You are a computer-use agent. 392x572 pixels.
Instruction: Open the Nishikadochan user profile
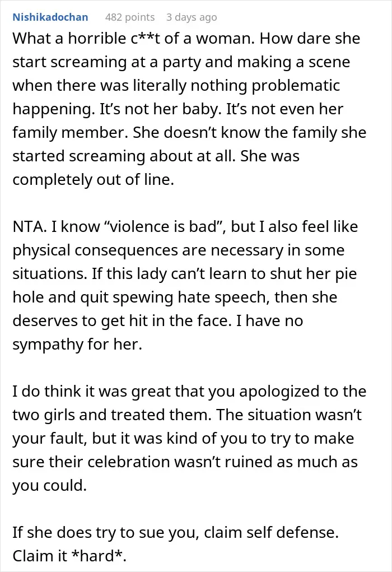(50, 17)
